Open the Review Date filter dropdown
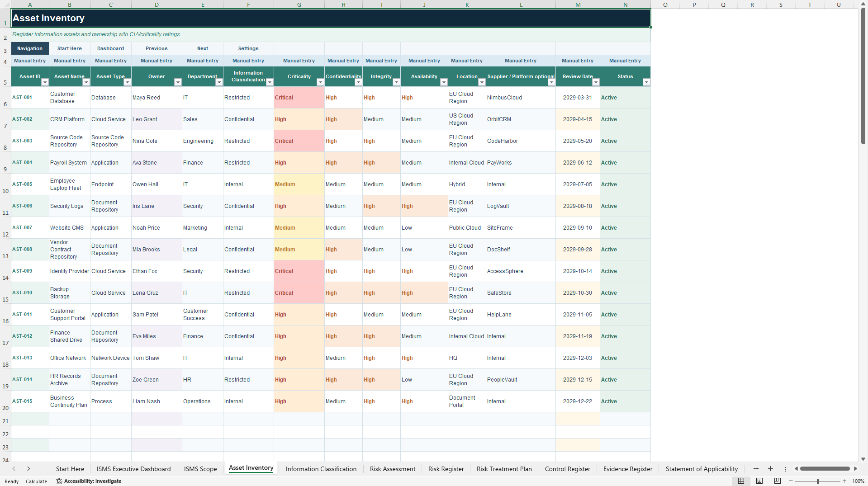Screen dimensions: 868x486 [x=596, y=82]
